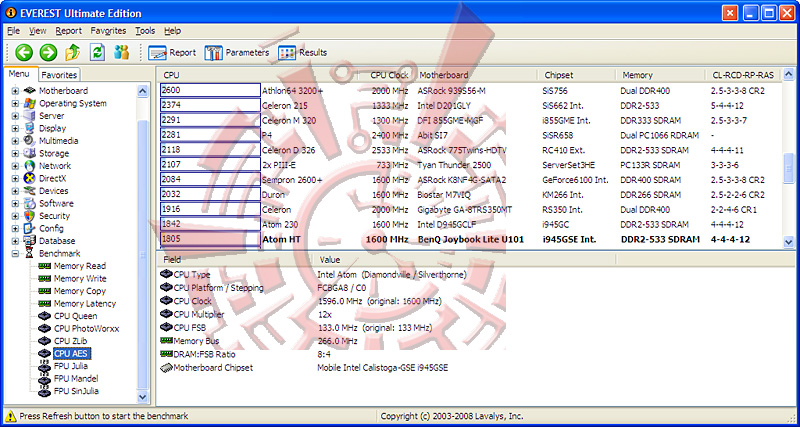Screen dimensions: 800x427
Task: Switch to the Menu tab
Action: (19, 74)
